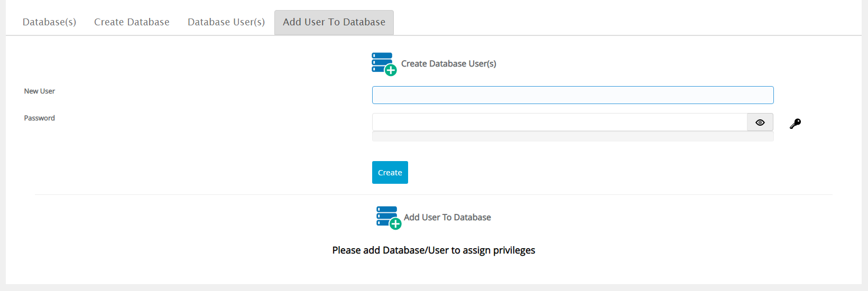Image resolution: width=868 pixels, height=291 pixels.
Task: Toggle password visibility with the eye icon
Action: 760,122
